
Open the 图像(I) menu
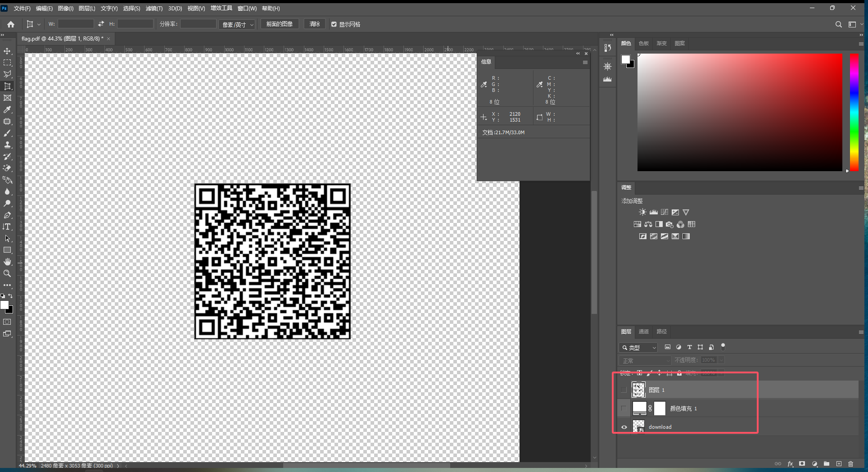point(66,9)
